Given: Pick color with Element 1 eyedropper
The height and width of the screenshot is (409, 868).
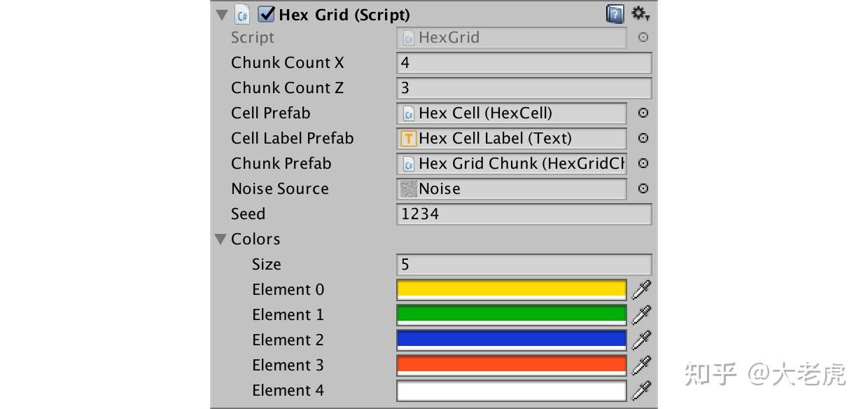Looking at the screenshot, I should [642, 314].
